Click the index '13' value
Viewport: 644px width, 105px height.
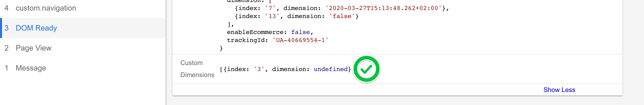(272, 16)
